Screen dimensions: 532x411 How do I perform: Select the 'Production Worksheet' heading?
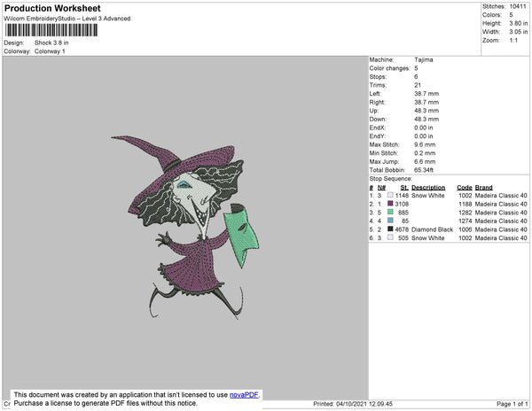click(52, 9)
